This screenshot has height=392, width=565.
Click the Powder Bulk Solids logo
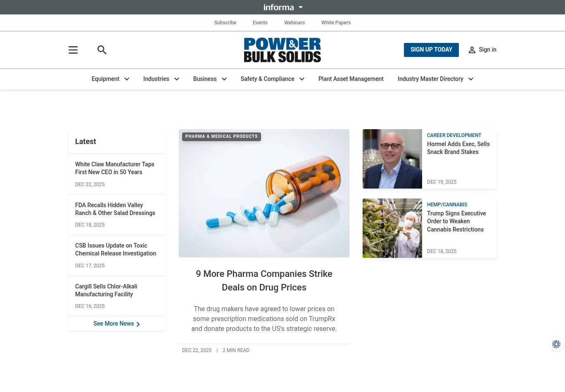[x=282, y=50]
